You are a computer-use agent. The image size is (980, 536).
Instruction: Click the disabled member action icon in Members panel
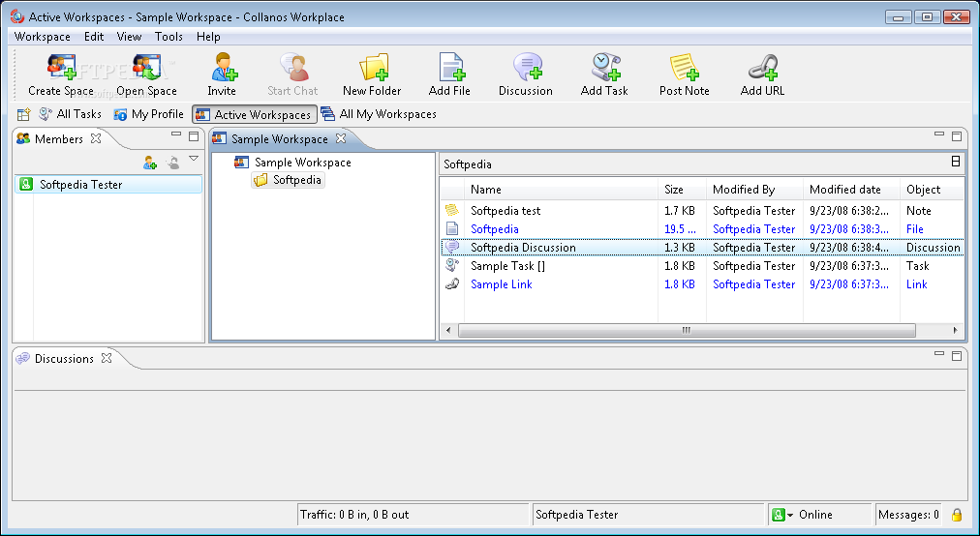click(173, 164)
